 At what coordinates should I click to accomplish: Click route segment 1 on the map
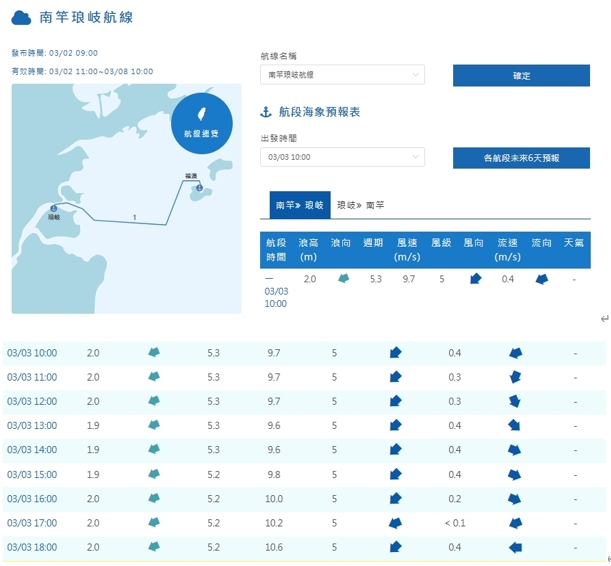(134, 217)
